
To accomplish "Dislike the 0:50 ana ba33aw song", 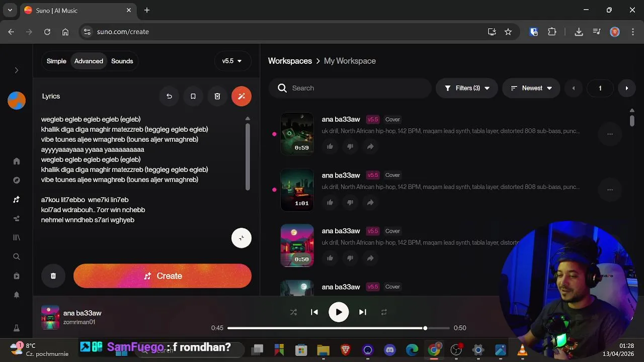I will [350, 258].
